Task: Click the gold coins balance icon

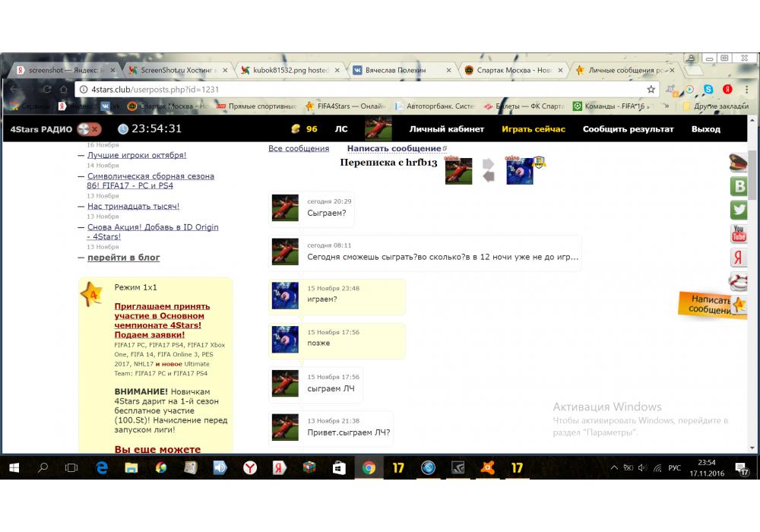Action: (x=296, y=129)
